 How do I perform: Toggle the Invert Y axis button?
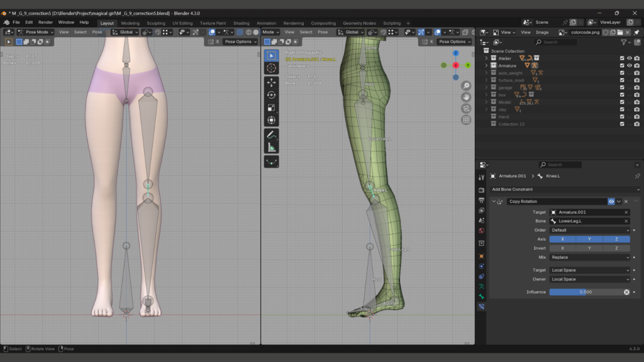tap(589, 248)
